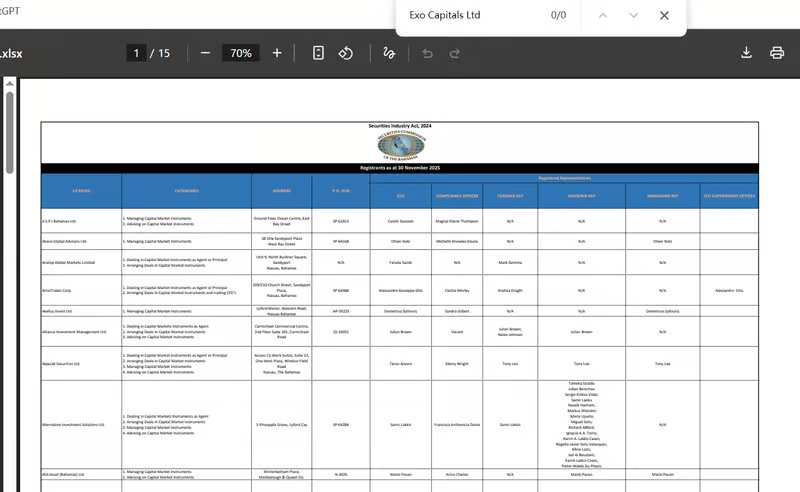Print the document

click(x=777, y=53)
